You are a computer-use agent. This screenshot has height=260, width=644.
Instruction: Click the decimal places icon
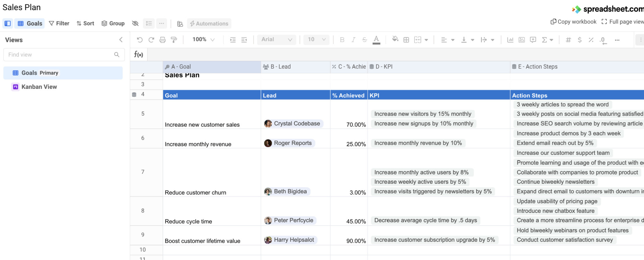pos(603,40)
